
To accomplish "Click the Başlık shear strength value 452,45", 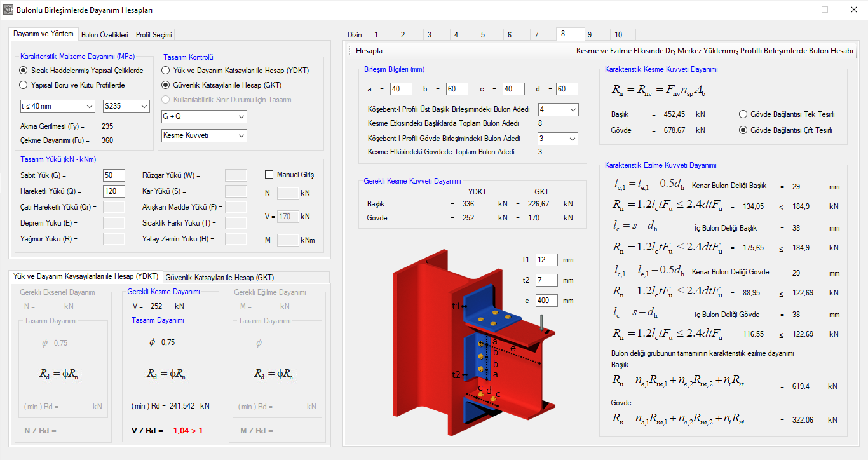I will click(674, 114).
